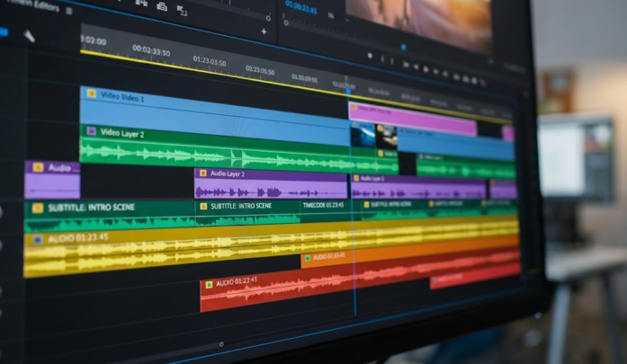Click the plus icon above the timeline ruler
627x364 pixels.
(264, 31)
